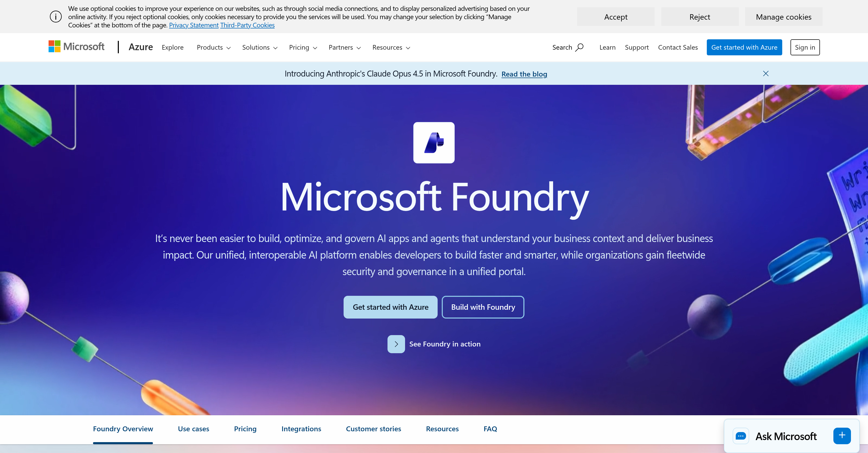The image size is (868, 453).
Task: Accept optional cookies
Action: pyautogui.click(x=616, y=17)
